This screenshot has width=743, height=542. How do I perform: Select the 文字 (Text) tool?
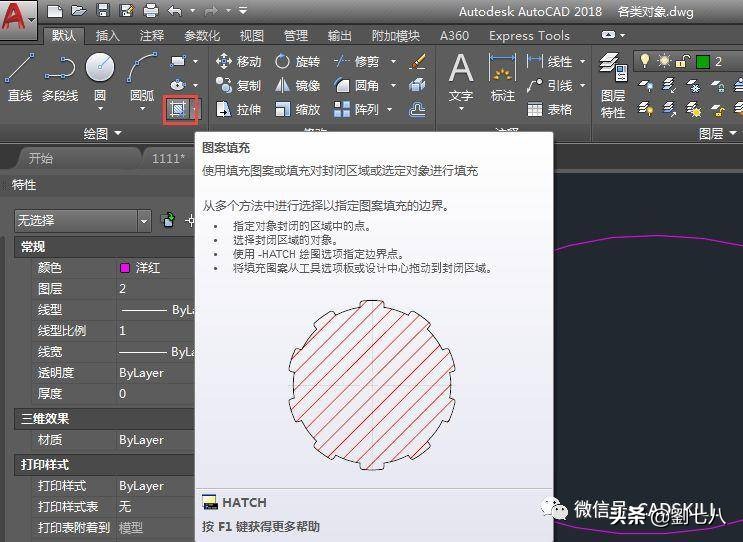461,77
